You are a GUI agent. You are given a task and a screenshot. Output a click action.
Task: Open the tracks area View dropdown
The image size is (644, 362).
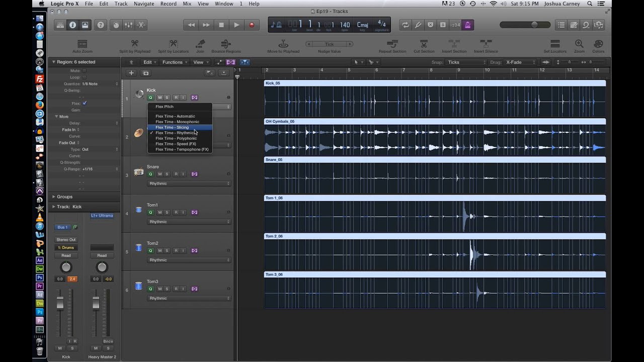coord(200,62)
